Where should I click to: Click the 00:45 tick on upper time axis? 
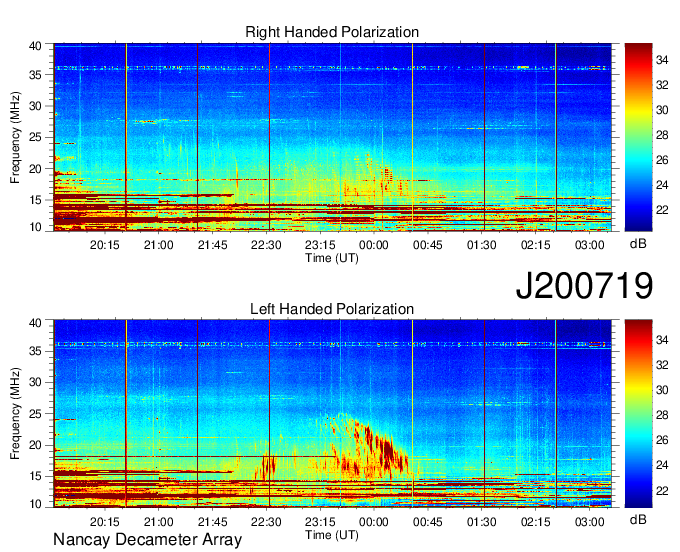click(x=428, y=245)
